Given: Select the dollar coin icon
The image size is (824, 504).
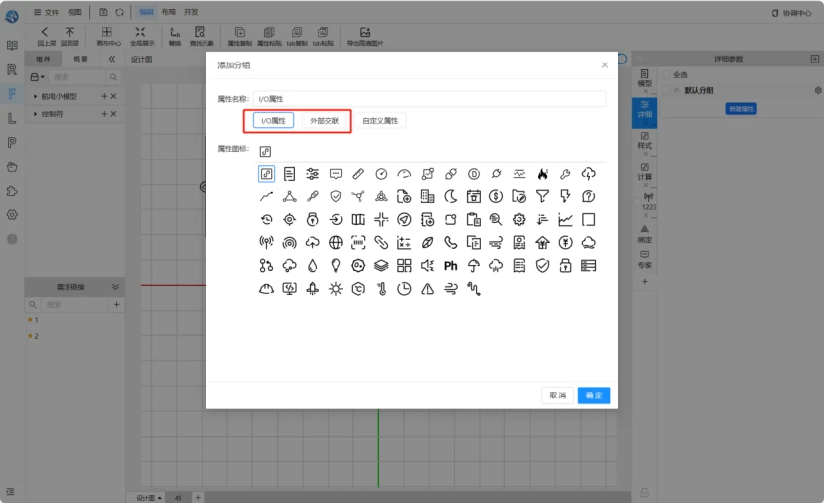Looking at the screenshot, I should [496, 196].
